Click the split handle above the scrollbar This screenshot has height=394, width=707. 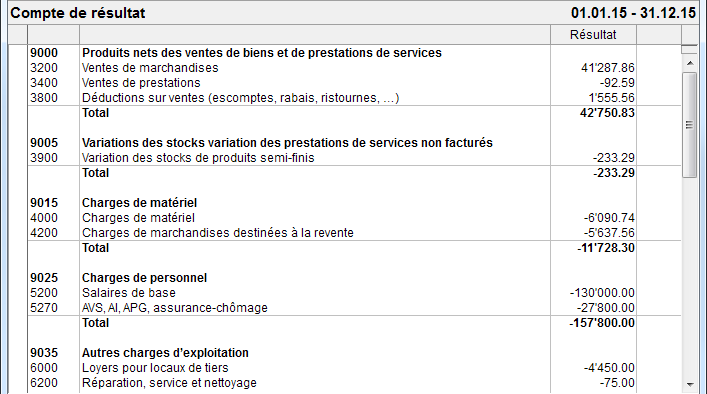[690, 49]
